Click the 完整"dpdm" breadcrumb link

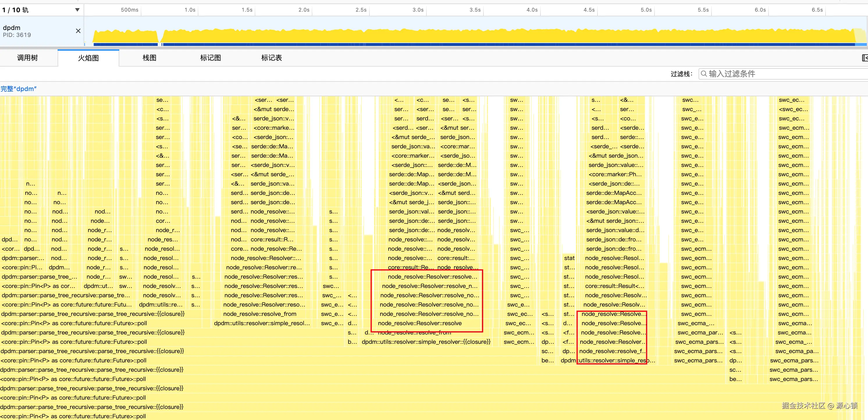19,89
